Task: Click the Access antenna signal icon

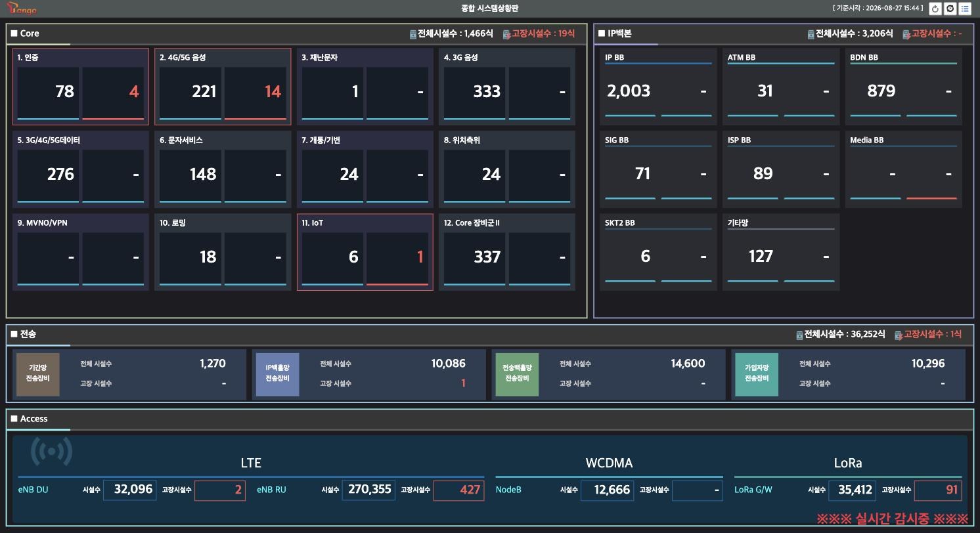Action: [x=52, y=450]
